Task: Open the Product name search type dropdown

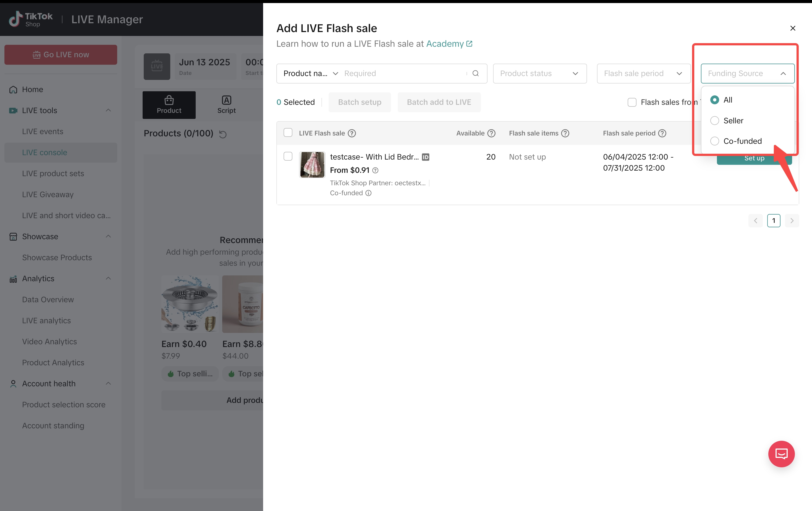Action: (310, 73)
